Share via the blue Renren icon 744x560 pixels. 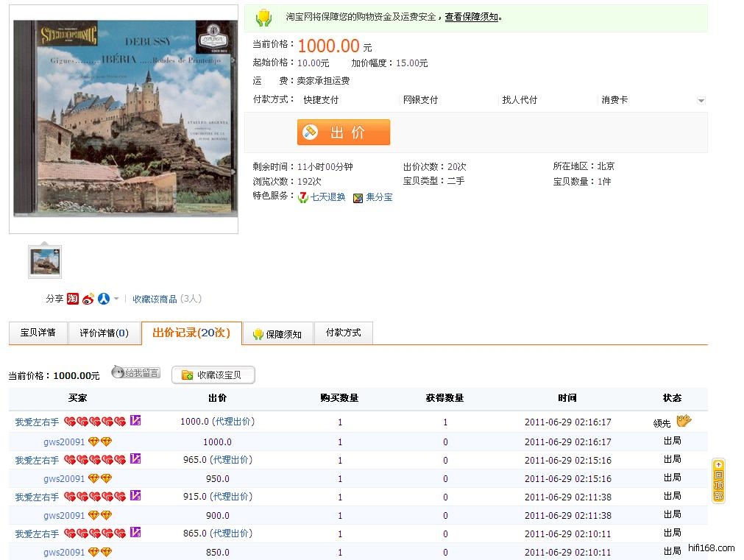click(104, 299)
